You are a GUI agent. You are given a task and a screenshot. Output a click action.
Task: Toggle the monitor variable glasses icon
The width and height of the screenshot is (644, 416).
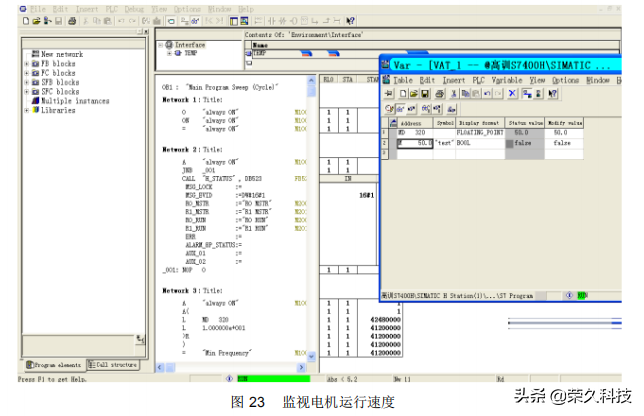click(x=400, y=107)
